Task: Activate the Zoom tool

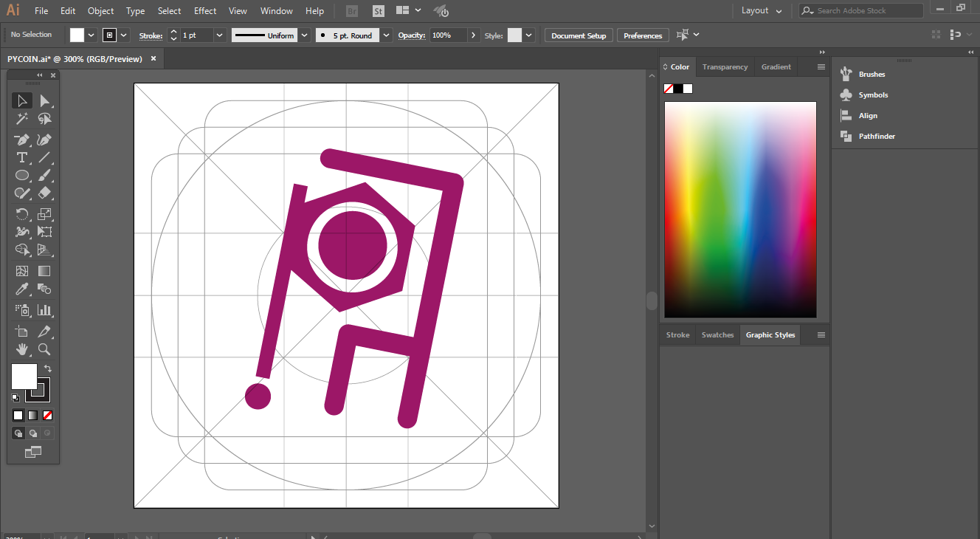Action: tap(45, 349)
